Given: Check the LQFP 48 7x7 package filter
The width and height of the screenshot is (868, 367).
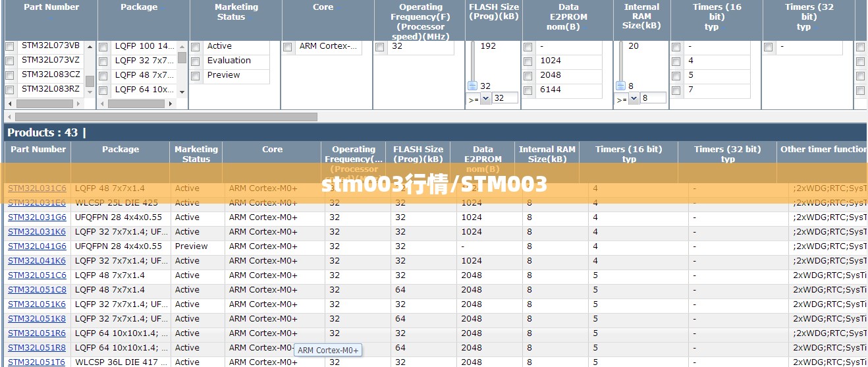Looking at the screenshot, I should 103,76.
